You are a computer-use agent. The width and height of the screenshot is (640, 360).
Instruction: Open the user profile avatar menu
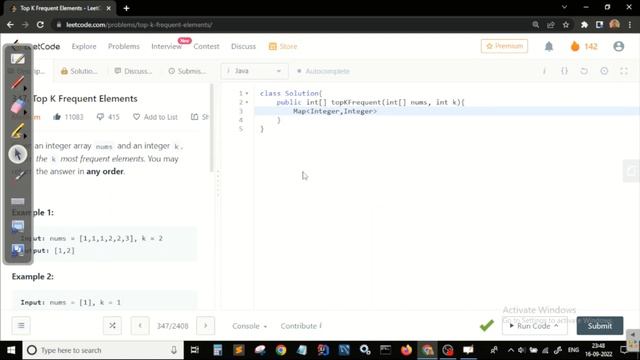(619, 47)
